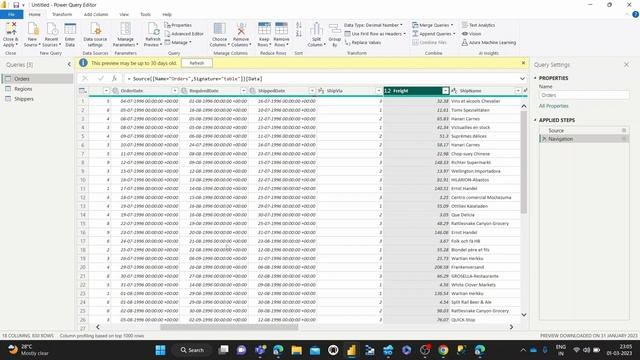The image size is (640, 360).
Task: Switch to the Tools tab
Action: click(145, 14)
